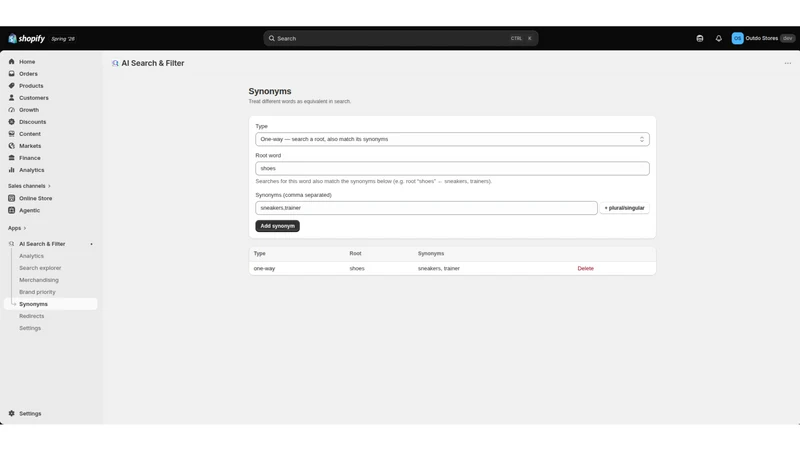Open AI Search & Filter in sidebar
The height and width of the screenshot is (450, 800).
coord(42,244)
